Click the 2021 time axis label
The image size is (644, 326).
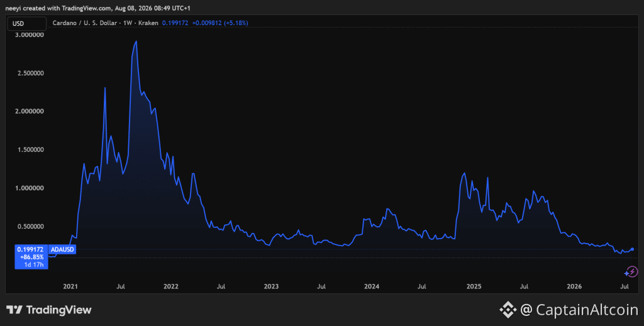coord(70,286)
